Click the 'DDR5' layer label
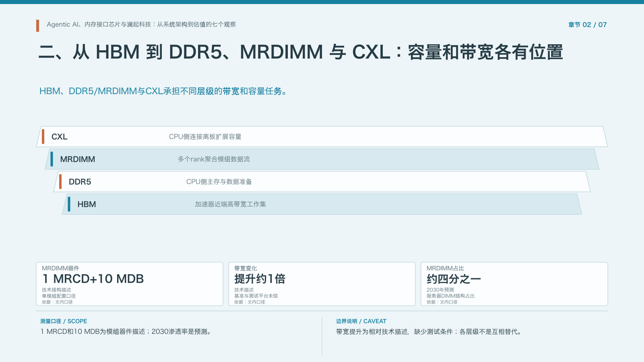 [80, 182]
